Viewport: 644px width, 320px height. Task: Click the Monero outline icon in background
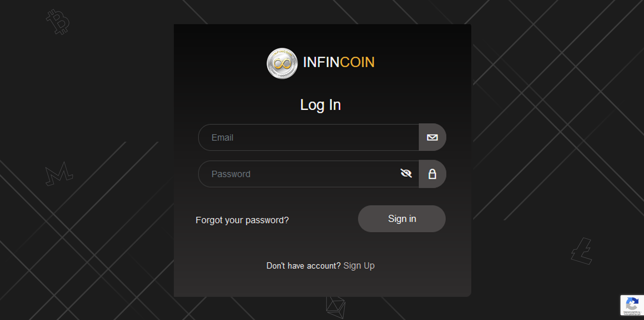tap(59, 174)
